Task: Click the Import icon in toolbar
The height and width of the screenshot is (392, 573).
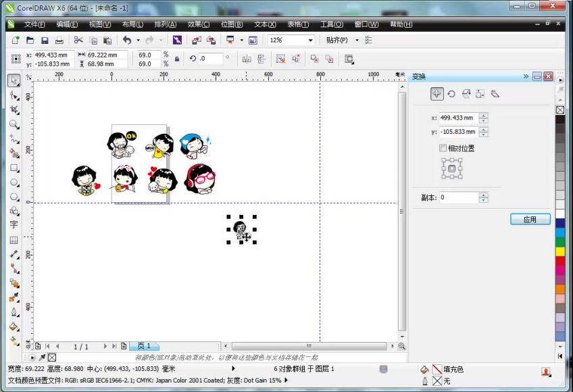Action: click(x=196, y=41)
